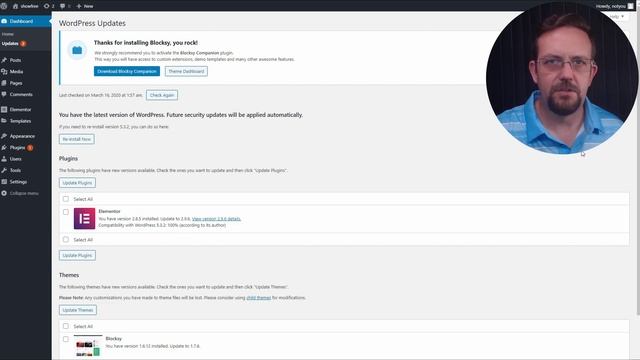This screenshot has width=640, height=360.
Task: Select the Dashboard menu icon
Action: pos(4,21)
